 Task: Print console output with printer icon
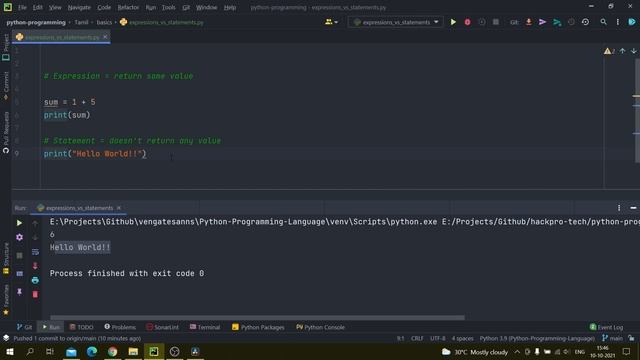35,280
